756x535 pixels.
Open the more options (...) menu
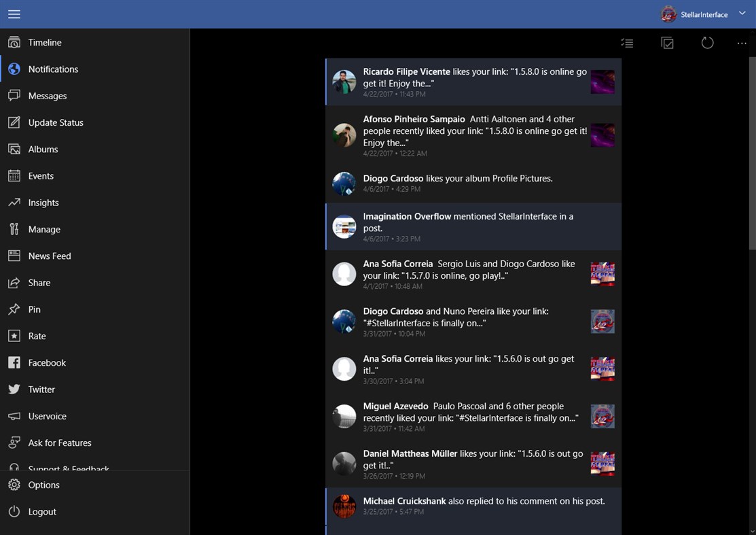click(x=742, y=42)
